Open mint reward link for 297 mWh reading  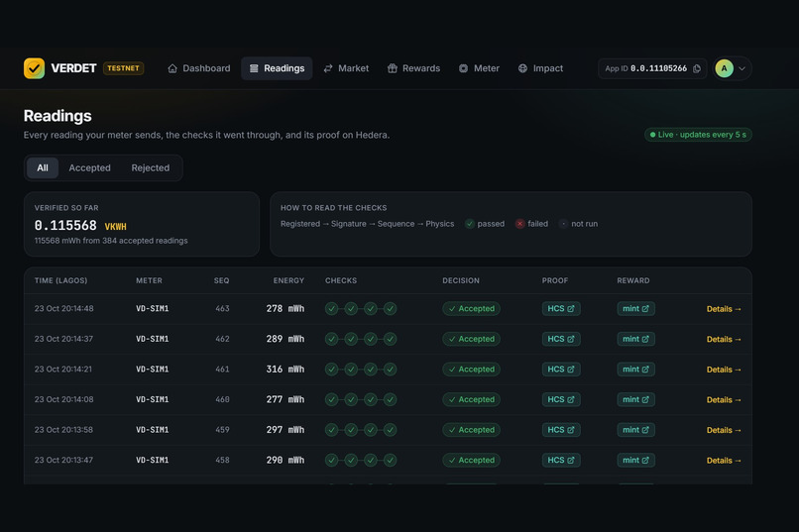(636, 430)
